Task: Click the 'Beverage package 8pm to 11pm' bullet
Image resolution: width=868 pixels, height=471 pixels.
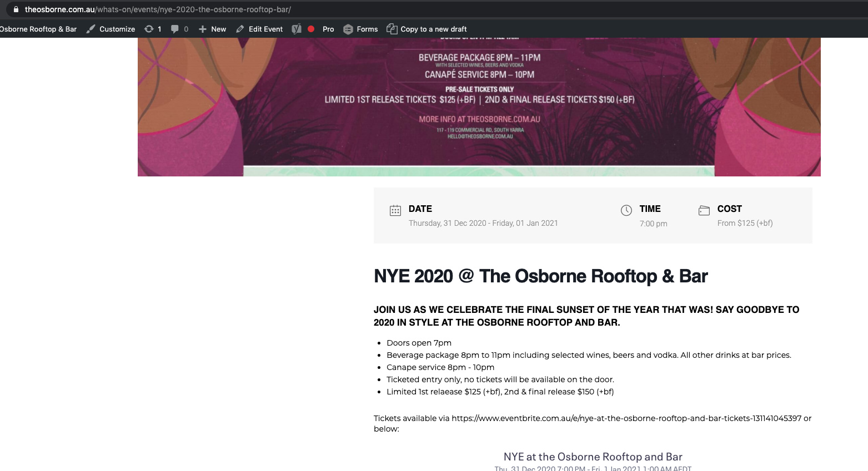Action: click(589, 355)
